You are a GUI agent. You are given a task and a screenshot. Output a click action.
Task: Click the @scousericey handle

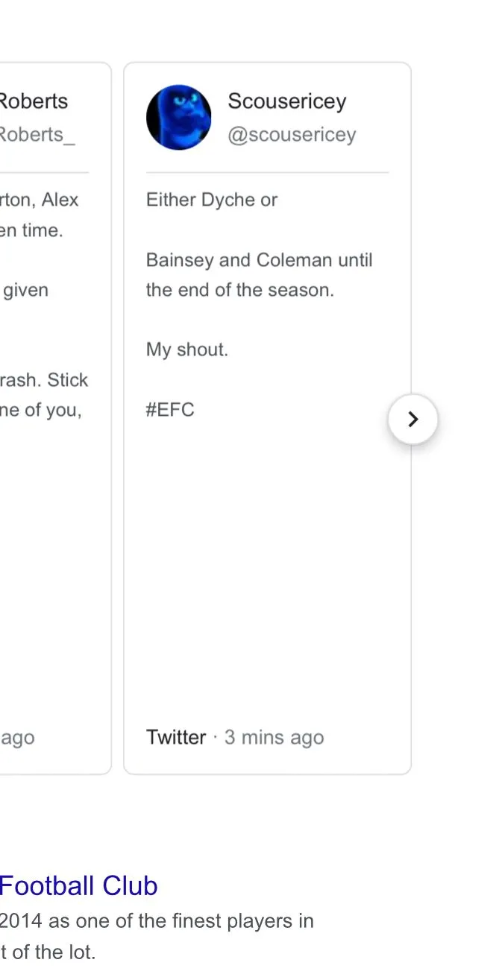coord(292,135)
